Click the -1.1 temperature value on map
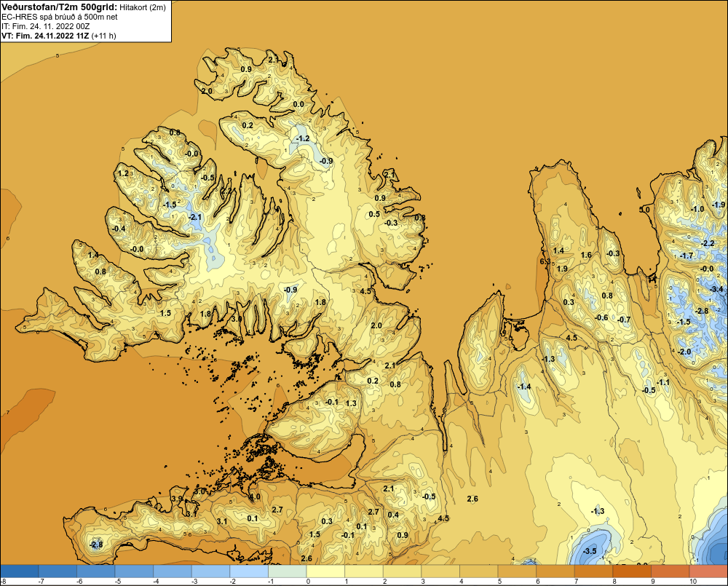The image size is (728, 586). point(663,382)
